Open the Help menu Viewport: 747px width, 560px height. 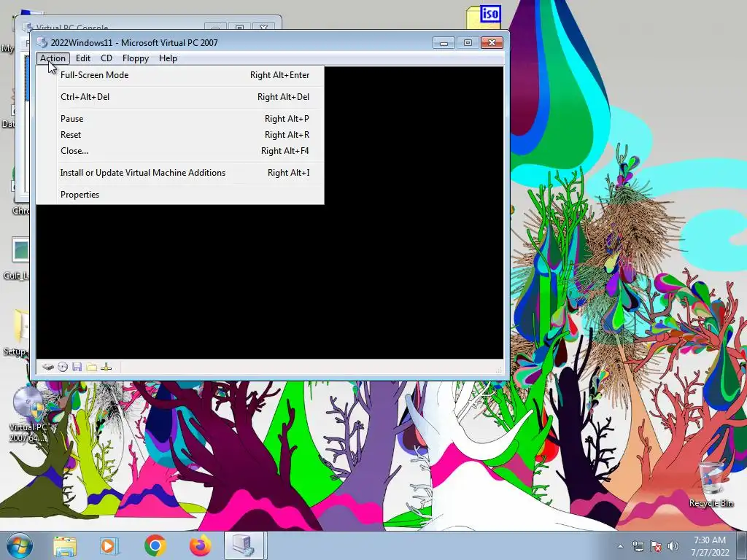[168, 58]
